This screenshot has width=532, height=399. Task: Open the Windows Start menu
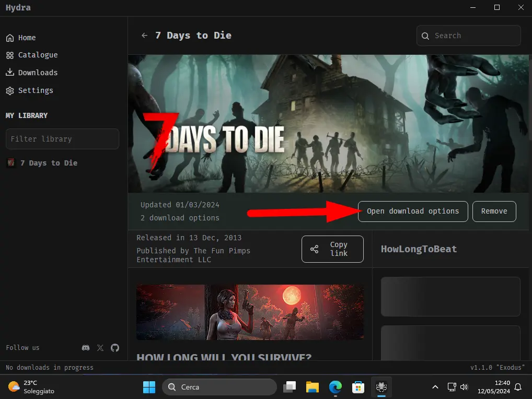pos(149,387)
